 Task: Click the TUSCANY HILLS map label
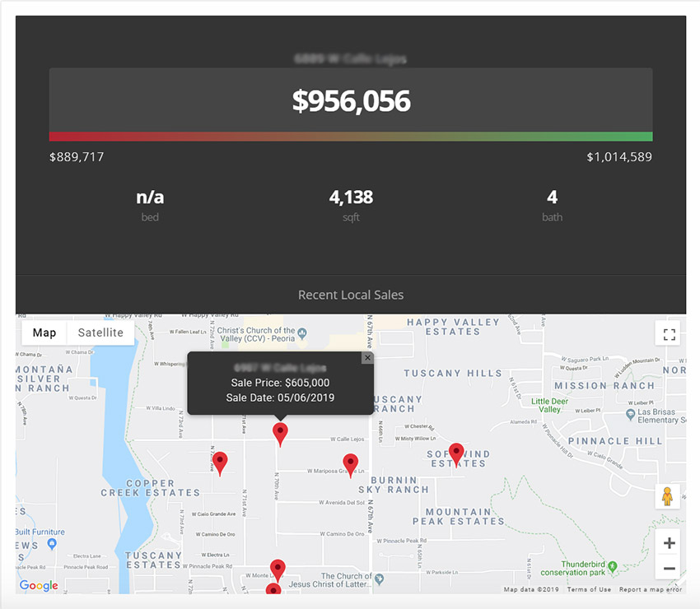pos(453,374)
